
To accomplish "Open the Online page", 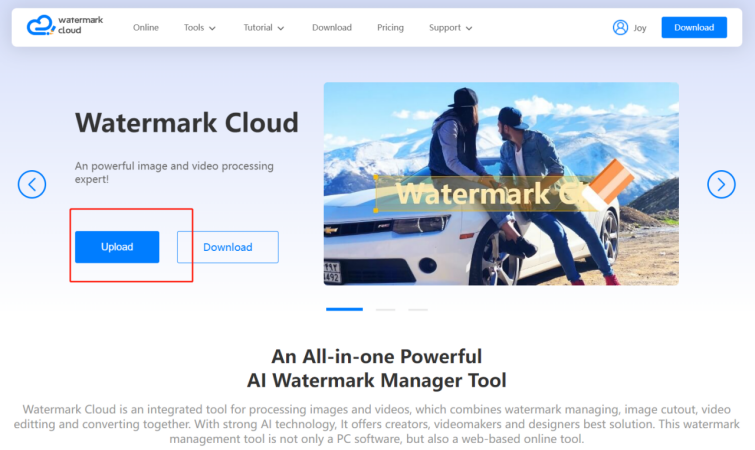I will [x=146, y=27].
